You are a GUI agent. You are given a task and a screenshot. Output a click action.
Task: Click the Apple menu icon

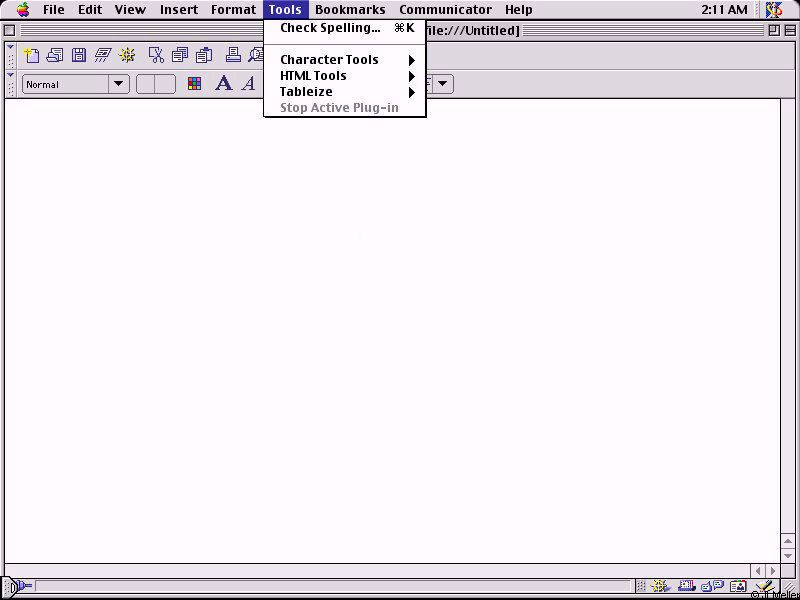tap(22, 10)
